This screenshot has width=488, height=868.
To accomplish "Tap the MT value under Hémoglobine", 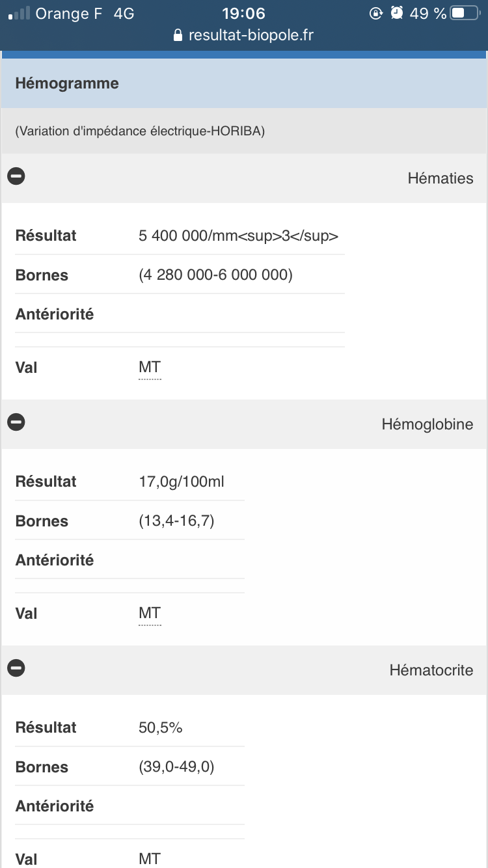I will pos(150,614).
